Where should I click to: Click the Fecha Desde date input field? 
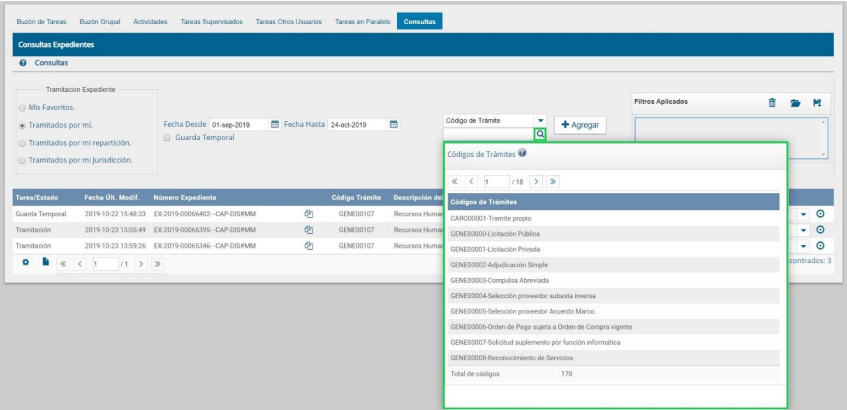[238, 125]
